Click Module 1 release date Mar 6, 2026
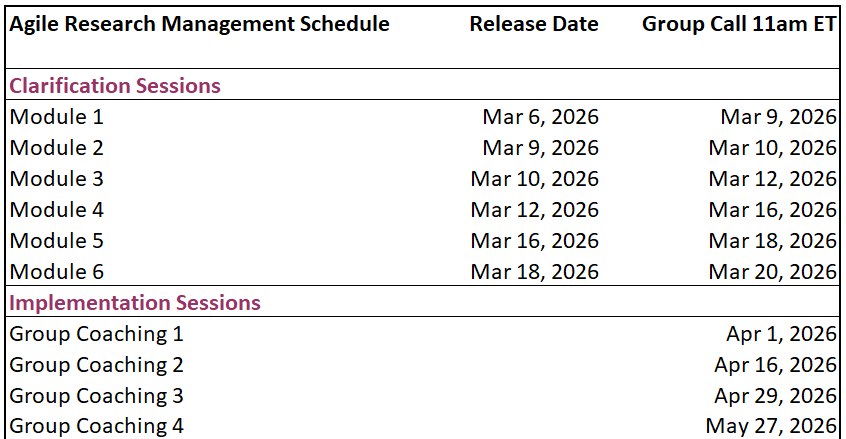The width and height of the screenshot is (846, 439). [540, 117]
